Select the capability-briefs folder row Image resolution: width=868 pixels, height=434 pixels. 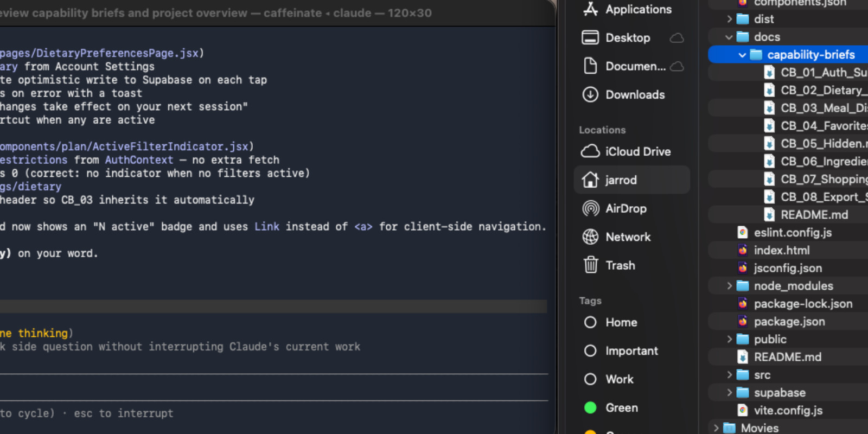pos(788,55)
